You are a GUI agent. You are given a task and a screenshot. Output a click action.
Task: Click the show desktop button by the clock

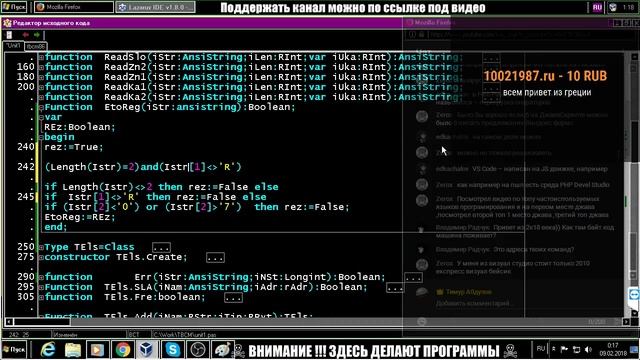point(634,349)
